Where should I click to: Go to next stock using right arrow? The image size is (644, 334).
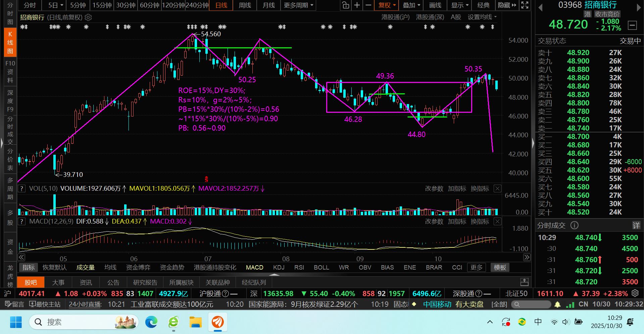639,8
